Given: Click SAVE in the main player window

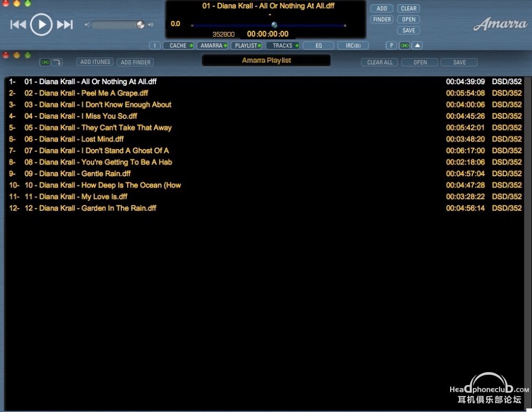Looking at the screenshot, I should coord(409,30).
